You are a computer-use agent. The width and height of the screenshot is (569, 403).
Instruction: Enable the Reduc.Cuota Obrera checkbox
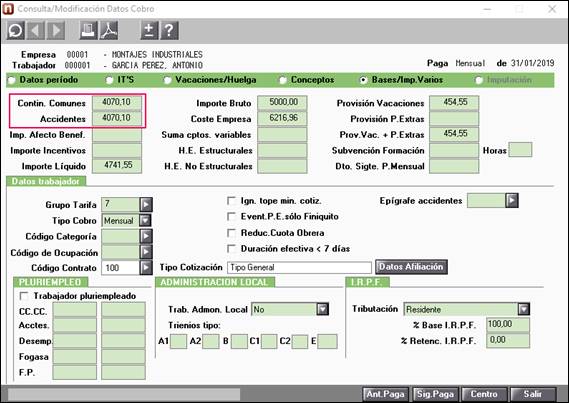pos(231,233)
